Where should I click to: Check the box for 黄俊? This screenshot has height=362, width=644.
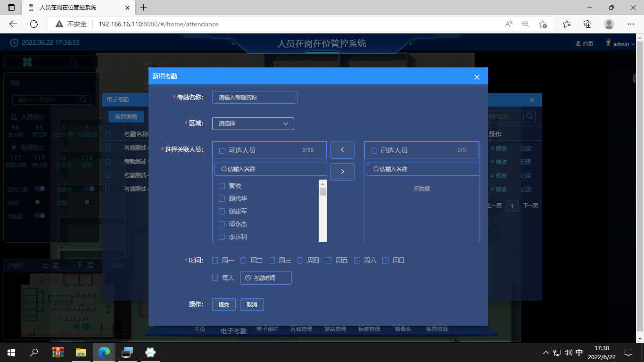point(222,186)
